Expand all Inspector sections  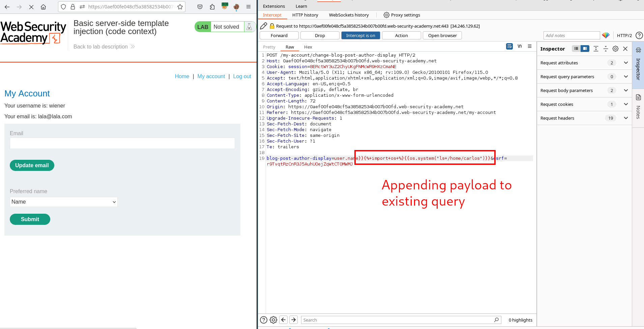(596, 49)
